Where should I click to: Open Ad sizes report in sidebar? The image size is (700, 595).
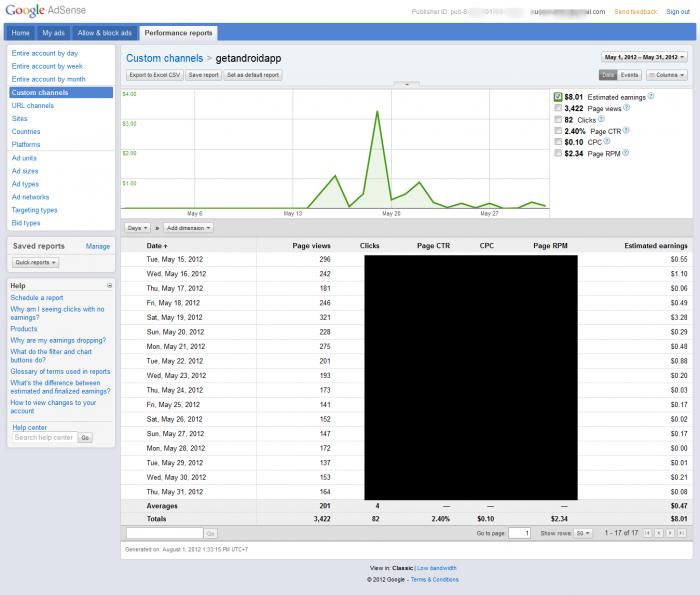[x=25, y=171]
